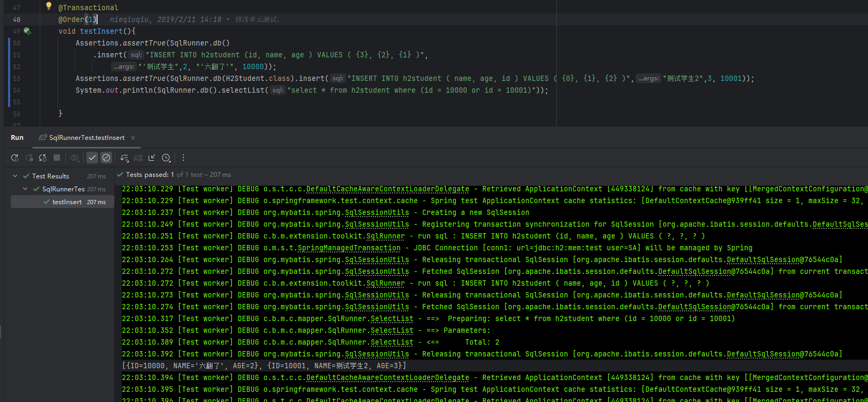Click line number 56 in the gutter

coord(17,114)
